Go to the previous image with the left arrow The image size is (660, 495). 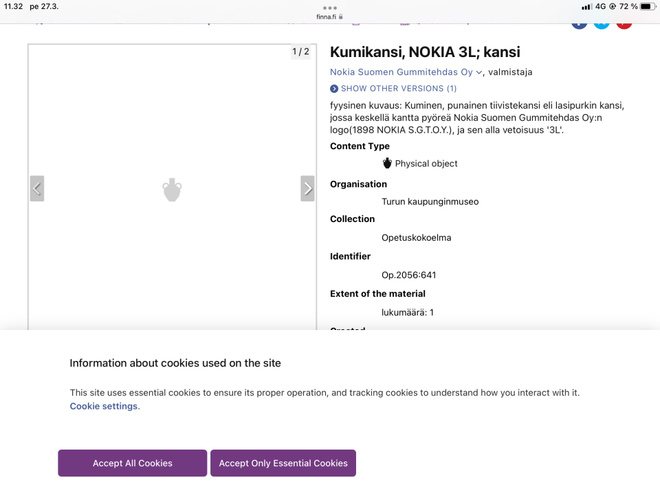[x=37, y=189]
